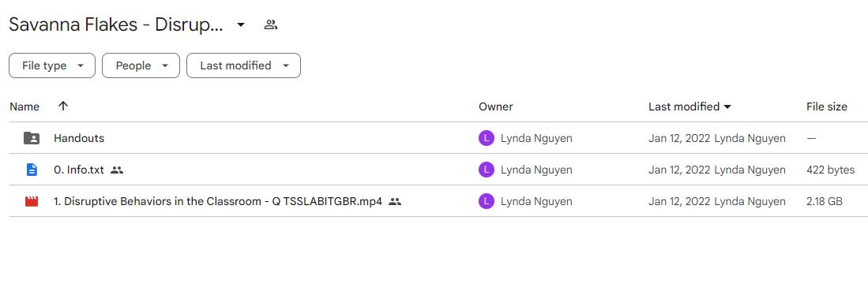The width and height of the screenshot is (868, 284).
Task: Click the blue document icon for 0. Info.txt
Action: pos(32,170)
